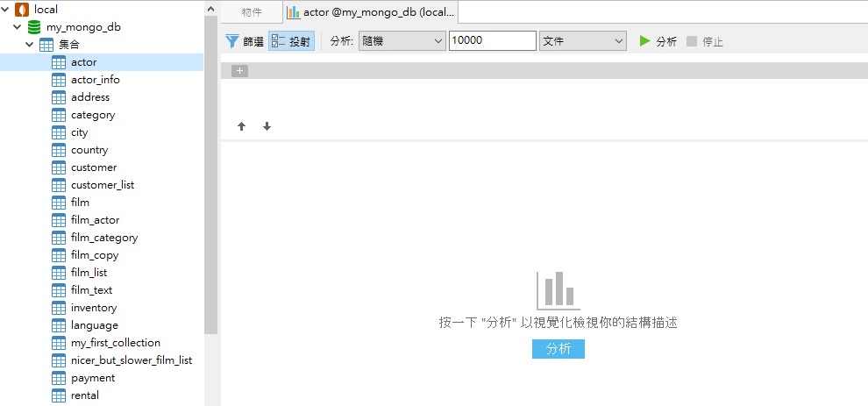Click the move down arrow icon

pos(267,126)
